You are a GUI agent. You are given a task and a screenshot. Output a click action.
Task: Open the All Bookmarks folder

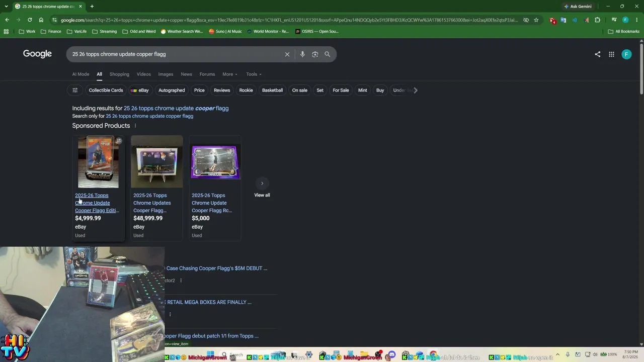(x=624, y=31)
